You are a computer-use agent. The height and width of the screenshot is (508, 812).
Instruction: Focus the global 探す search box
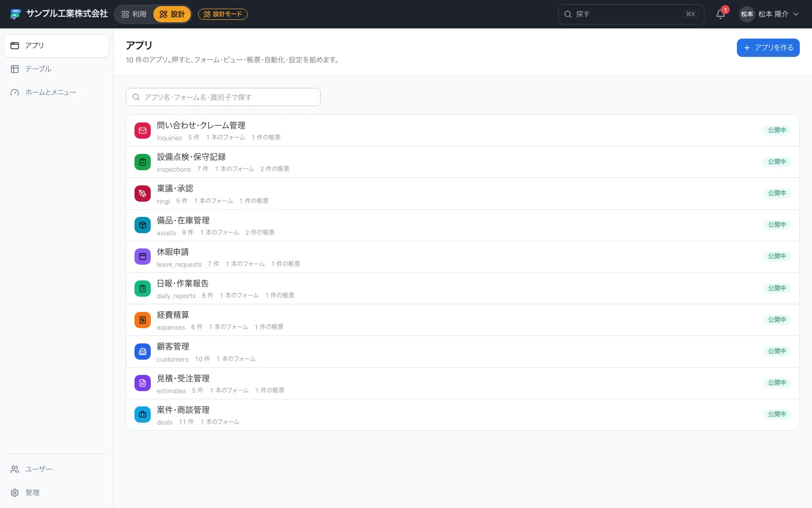[x=631, y=14]
